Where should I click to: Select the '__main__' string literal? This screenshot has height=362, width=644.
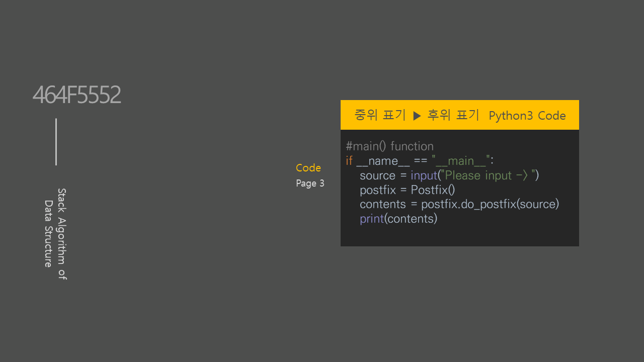click(459, 160)
